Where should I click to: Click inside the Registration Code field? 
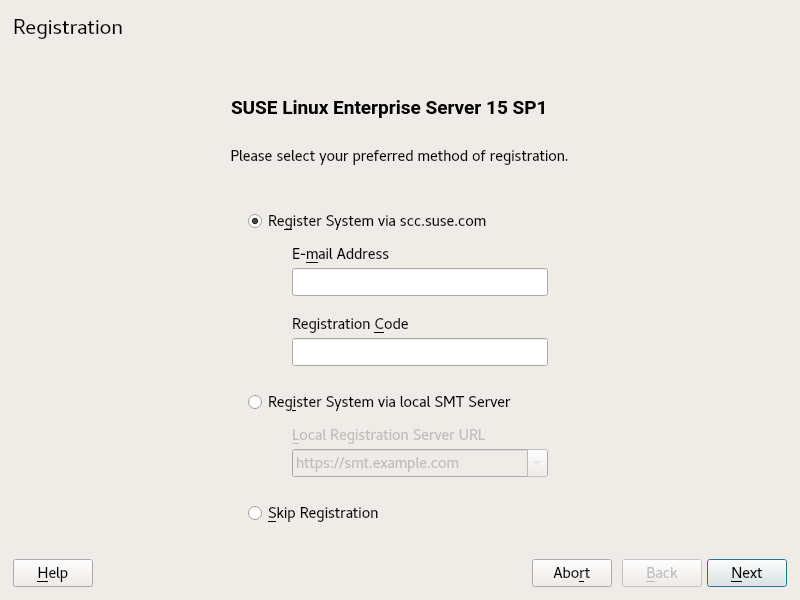tap(419, 352)
